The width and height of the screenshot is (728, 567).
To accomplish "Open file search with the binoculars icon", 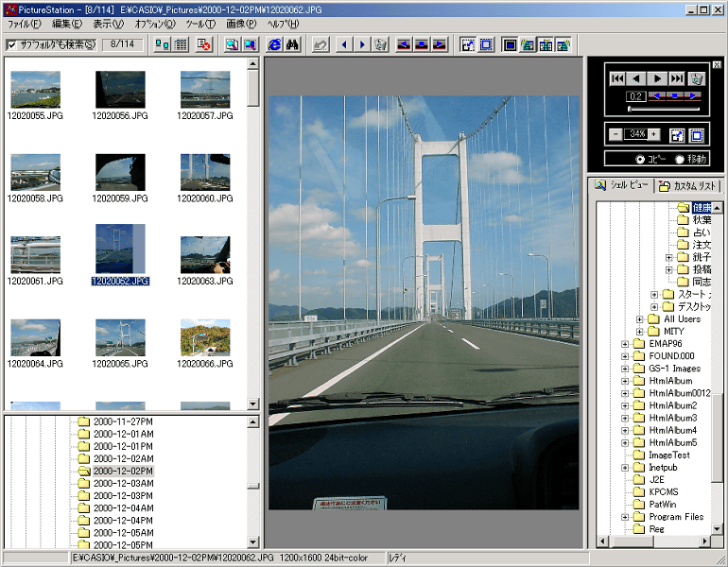I will (x=292, y=44).
